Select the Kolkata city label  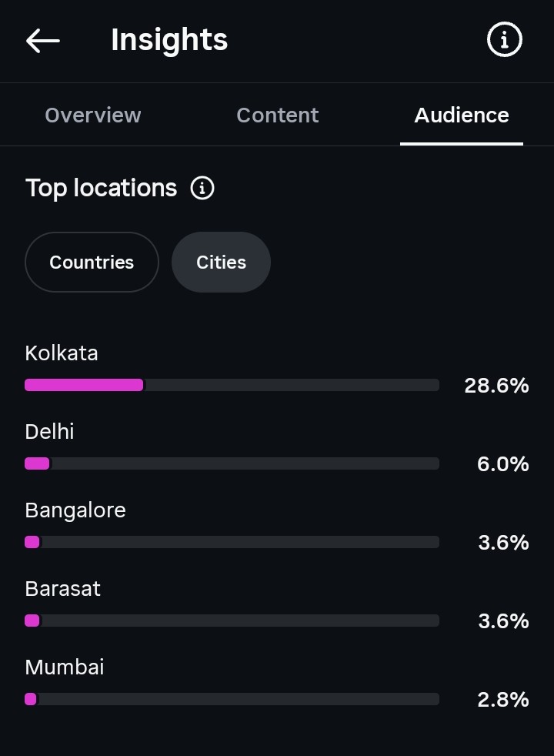(x=62, y=353)
